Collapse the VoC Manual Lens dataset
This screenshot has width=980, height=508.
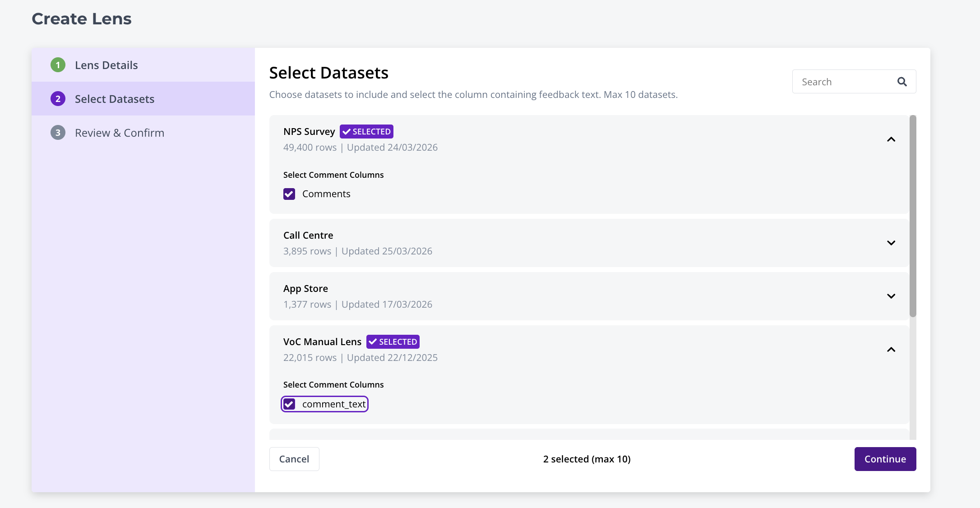point(891,350)
